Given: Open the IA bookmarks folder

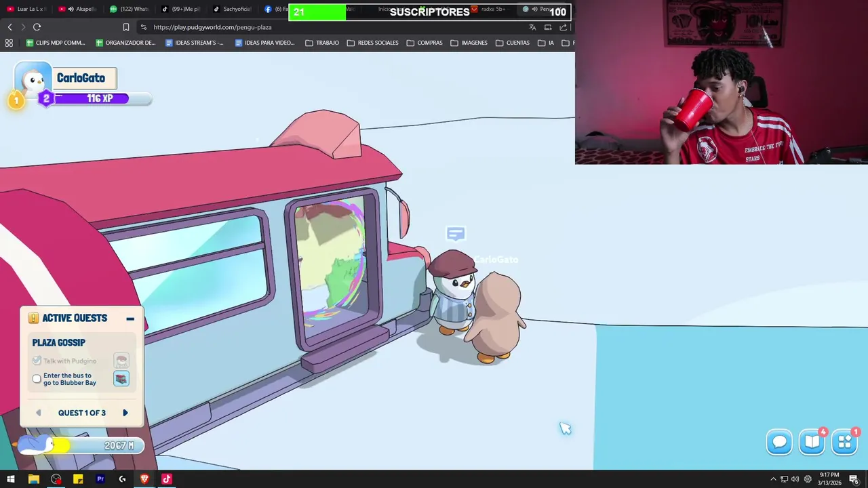Looking at the screenshot, I should [546, 43].
